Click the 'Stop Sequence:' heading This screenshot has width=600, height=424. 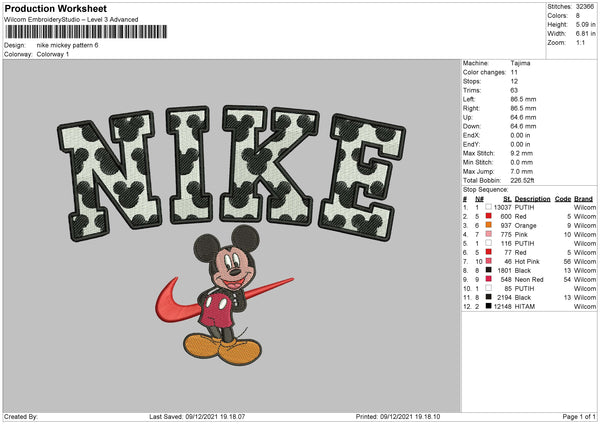(x=486, y=190)
